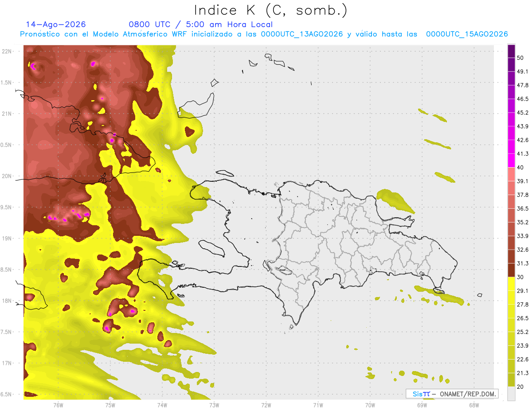Click the color bar value "47.8"
The image size is (532, 411).
click(x=523, y=85)
